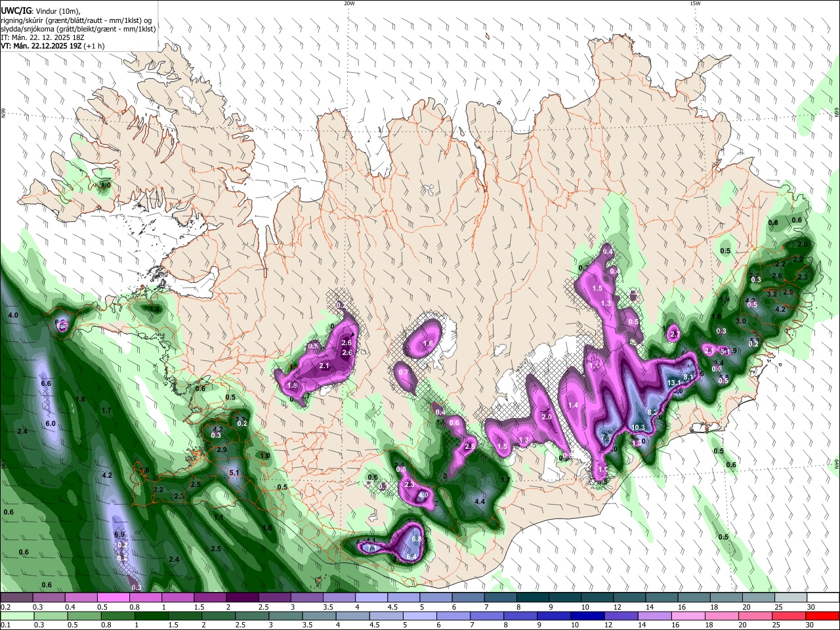Image resolution: width=840 pixels, height=630 pixels.
Task: Click the '64N' latitude label
Action: click(837, 463)
